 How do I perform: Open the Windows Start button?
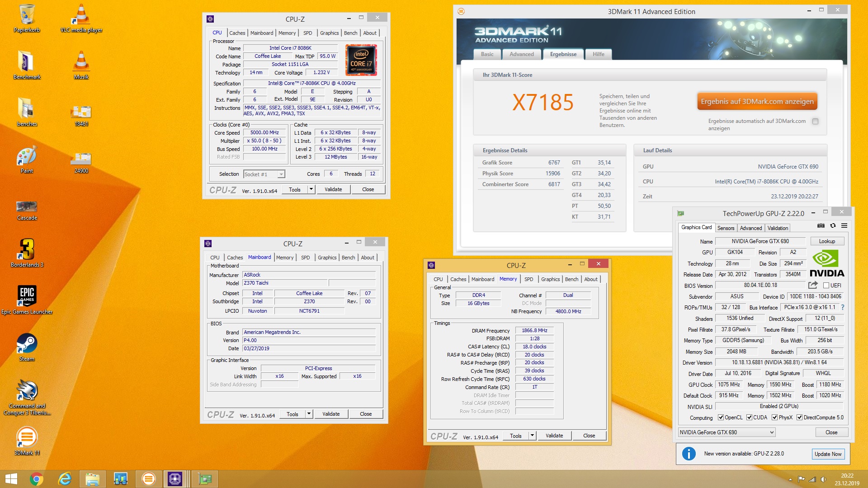pyautogui.click(x=11, y=479)
